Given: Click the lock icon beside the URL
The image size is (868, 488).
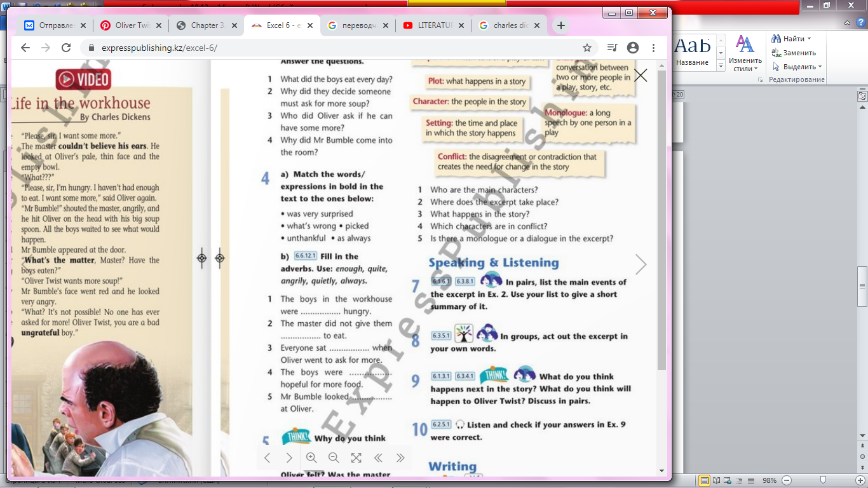Looking at the screenshot, I should point(92,48).
